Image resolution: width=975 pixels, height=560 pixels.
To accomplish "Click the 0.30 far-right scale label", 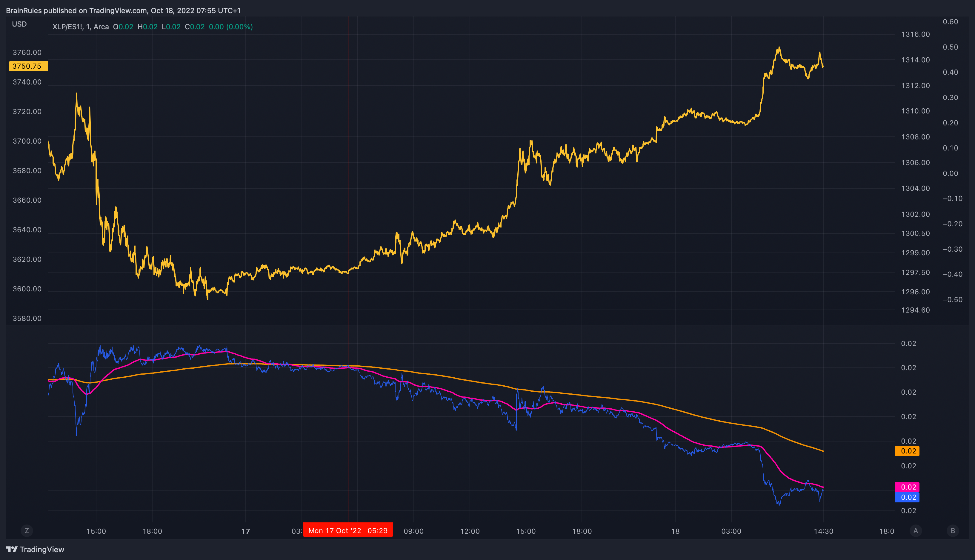I will [x=951, y=97].
